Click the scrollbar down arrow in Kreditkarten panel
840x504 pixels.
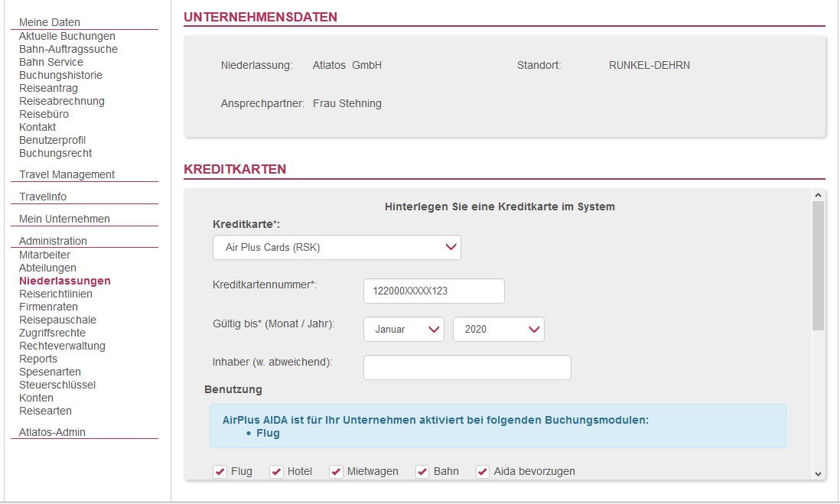818,473
